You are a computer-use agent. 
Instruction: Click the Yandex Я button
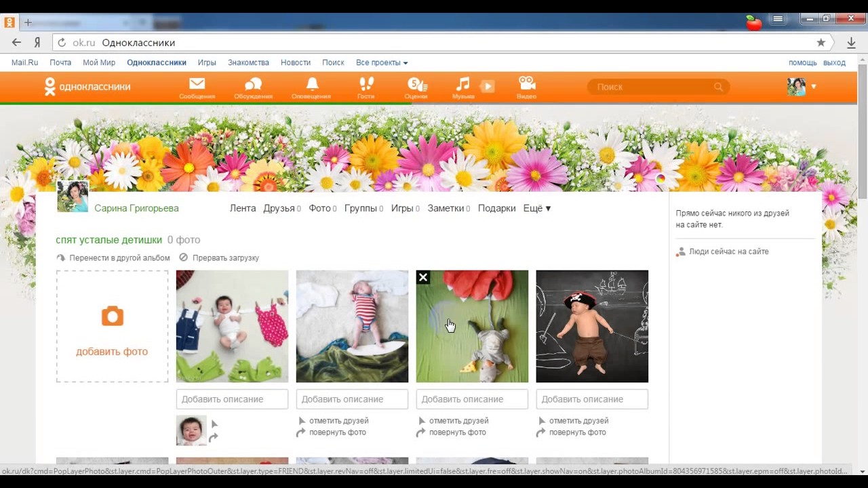click(37, 43)
